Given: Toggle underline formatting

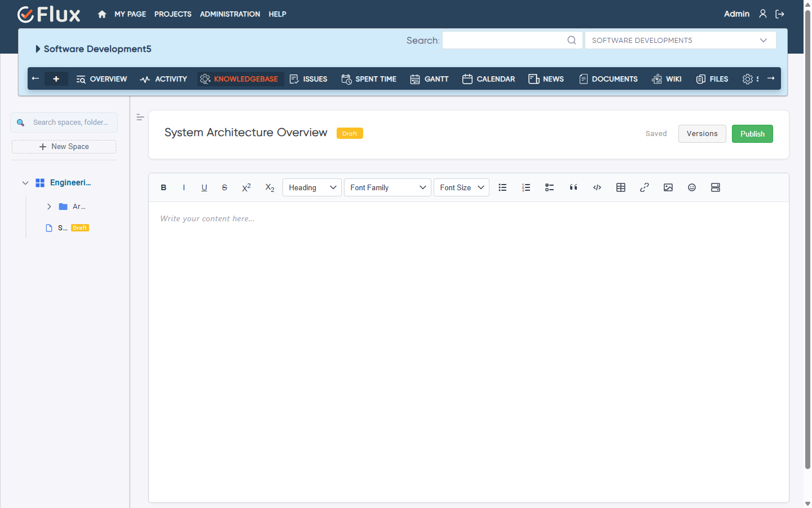Looking at the screenshot, I should 204,187.
